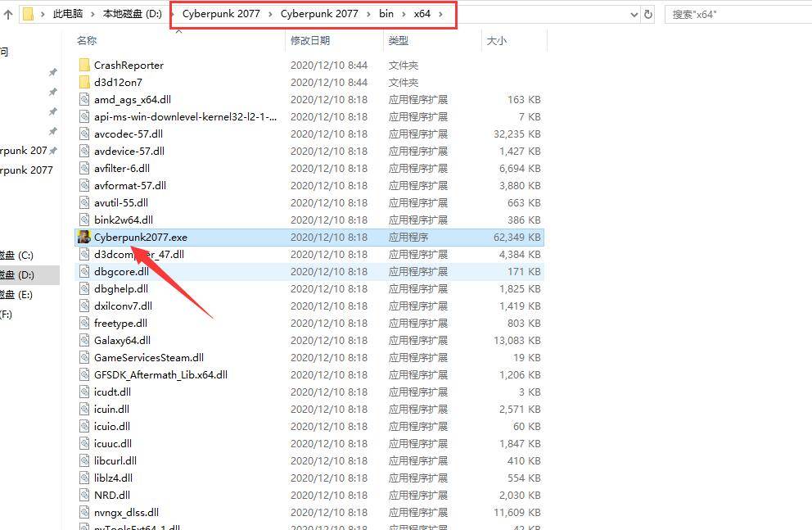Open unpinned Cyberpunk 2077 quick access item
Image resolution: width=812 pixels, height=530 pixels.
(26, 170)
